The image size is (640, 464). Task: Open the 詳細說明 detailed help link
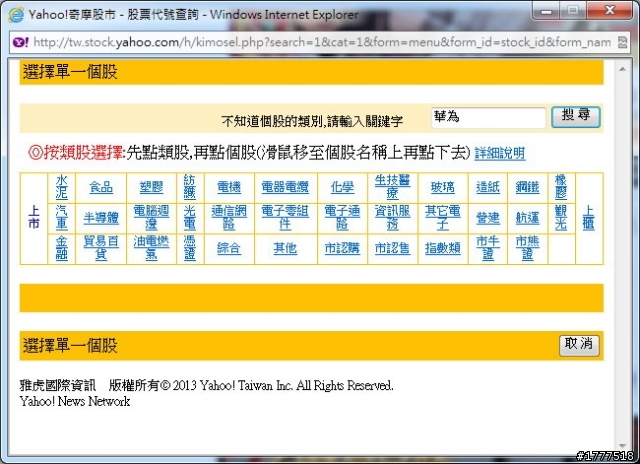(x=500, y=153)
